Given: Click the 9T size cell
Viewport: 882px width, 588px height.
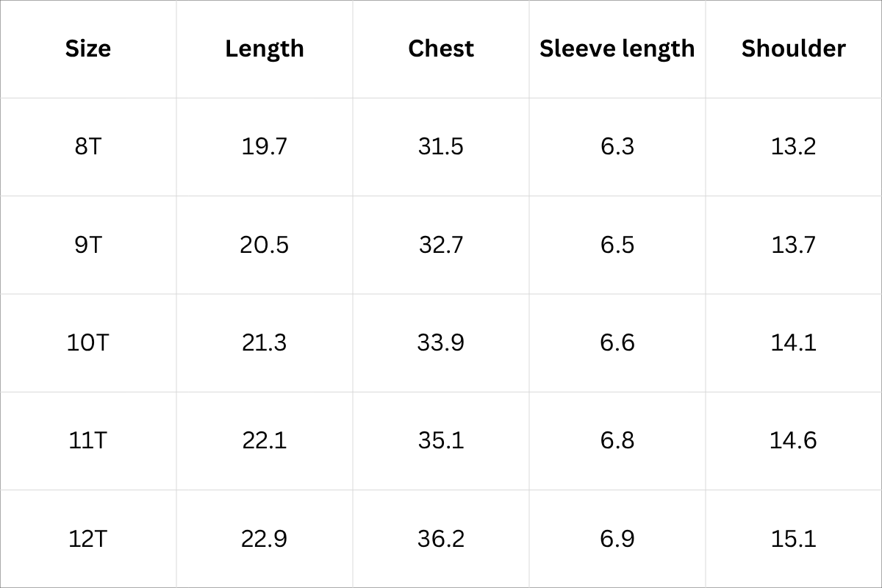Looking at the screenshot, I should click(x=88, y=244).
